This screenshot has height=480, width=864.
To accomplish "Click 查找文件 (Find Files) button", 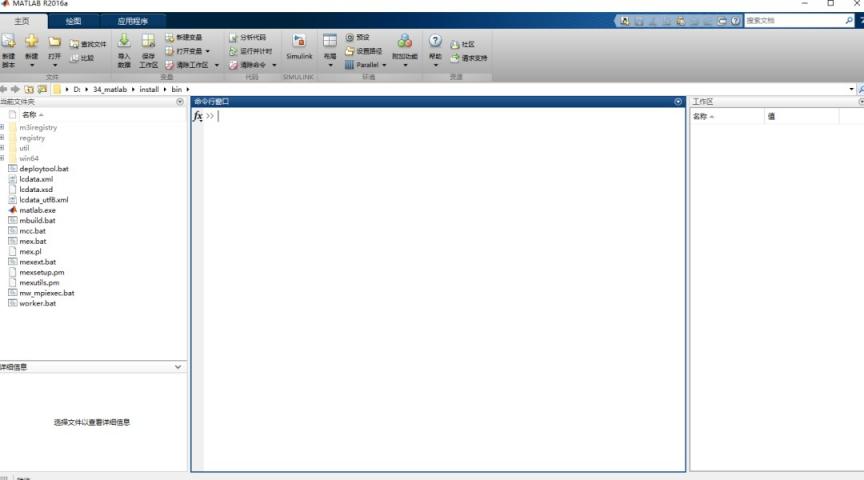I will click(x=88, y=44).
